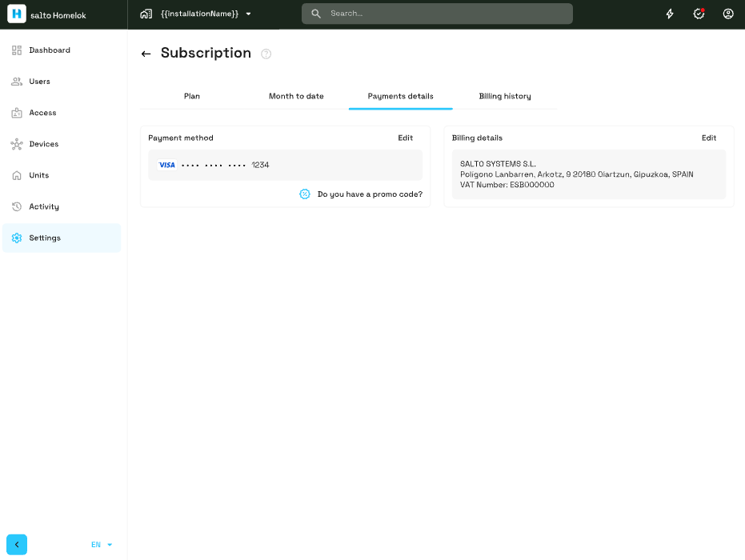
Task: Click the Users sidebar icon
Action: (17, 82)
